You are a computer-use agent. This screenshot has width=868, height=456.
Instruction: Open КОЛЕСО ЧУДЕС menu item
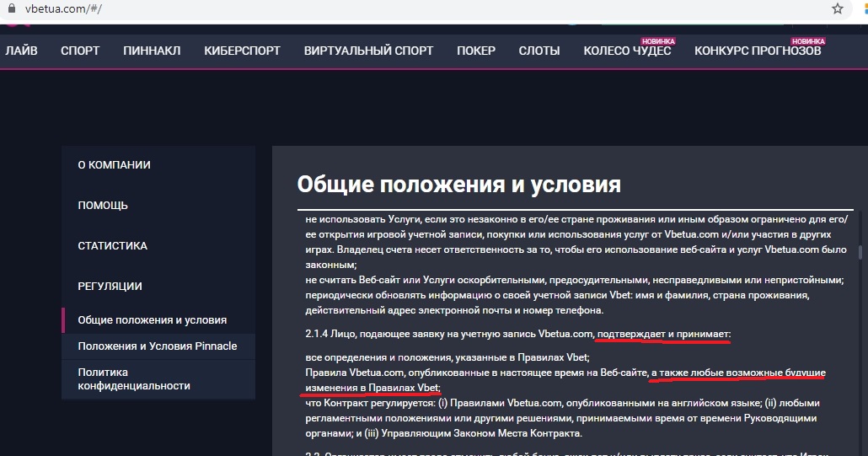(x=627, y=51)
